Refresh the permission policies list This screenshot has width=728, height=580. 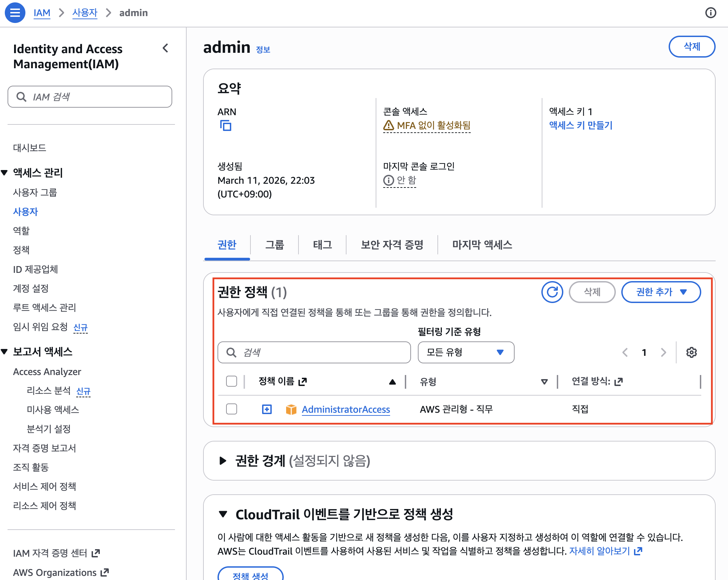pyautogui.click(x=552, y=292)
